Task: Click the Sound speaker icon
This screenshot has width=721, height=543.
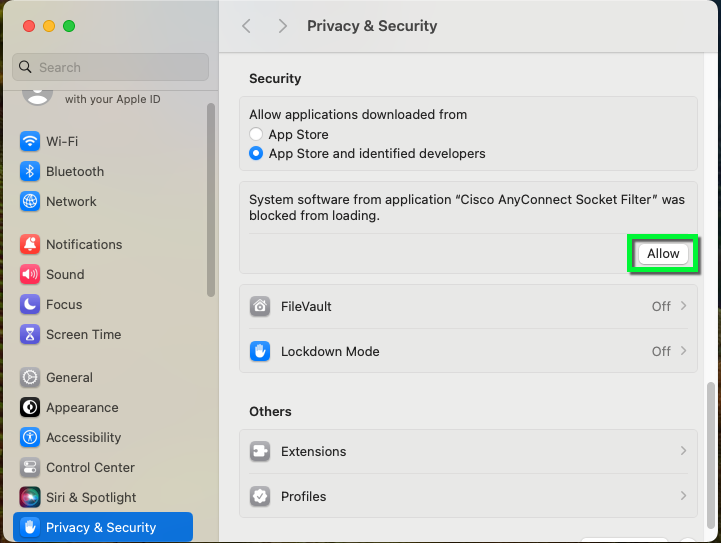Action: [x=30, y=274]
